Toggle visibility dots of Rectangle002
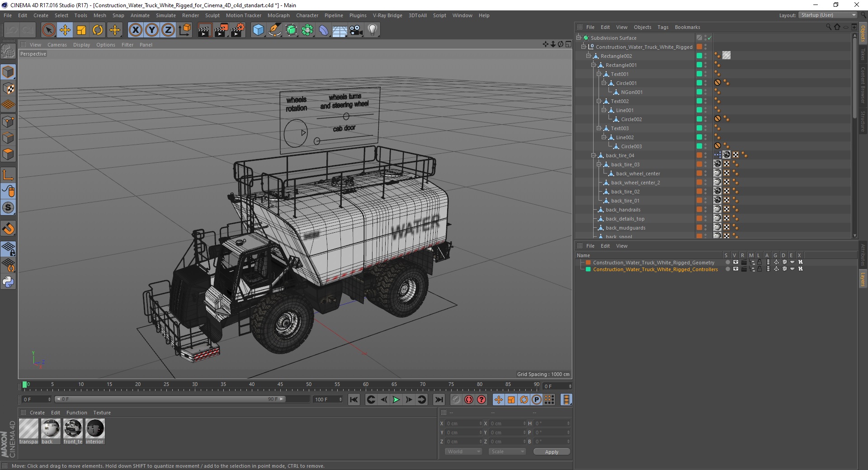 705,56
